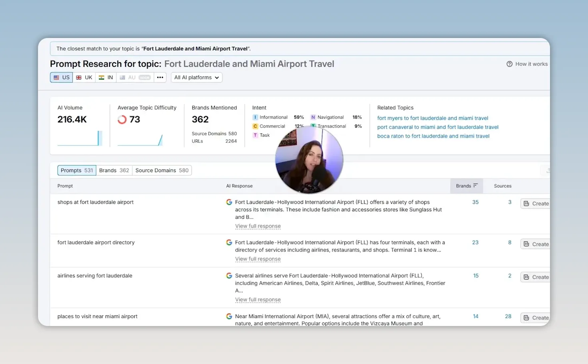Select the Prompts 531 tab

point(77,170)
